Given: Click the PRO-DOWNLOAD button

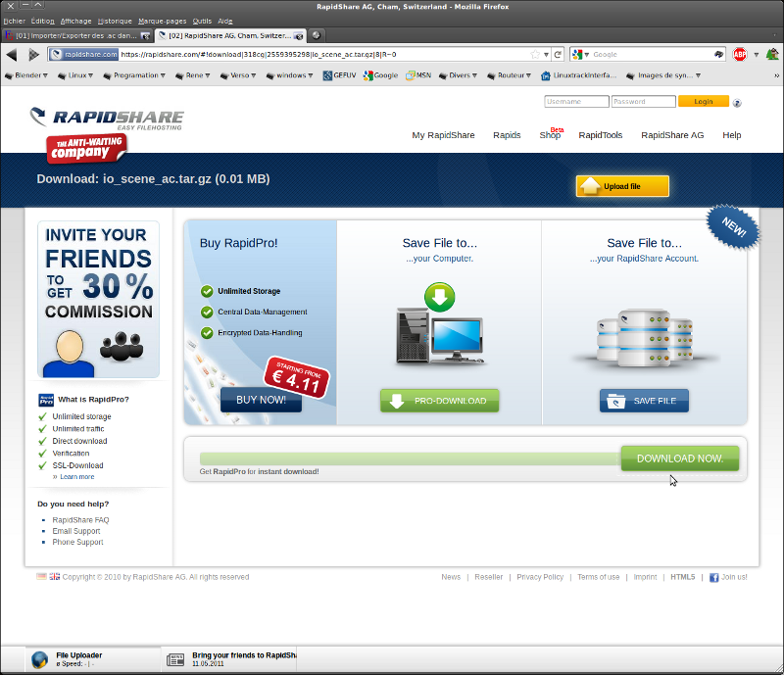Looking at the screenshot, I should pyautogui.click(x=439, y=401).
